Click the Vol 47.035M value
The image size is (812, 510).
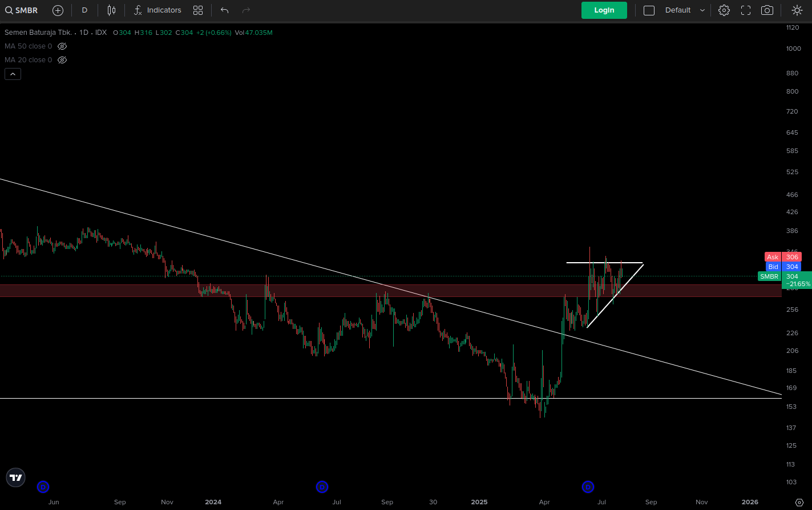[x=254, y=33]
